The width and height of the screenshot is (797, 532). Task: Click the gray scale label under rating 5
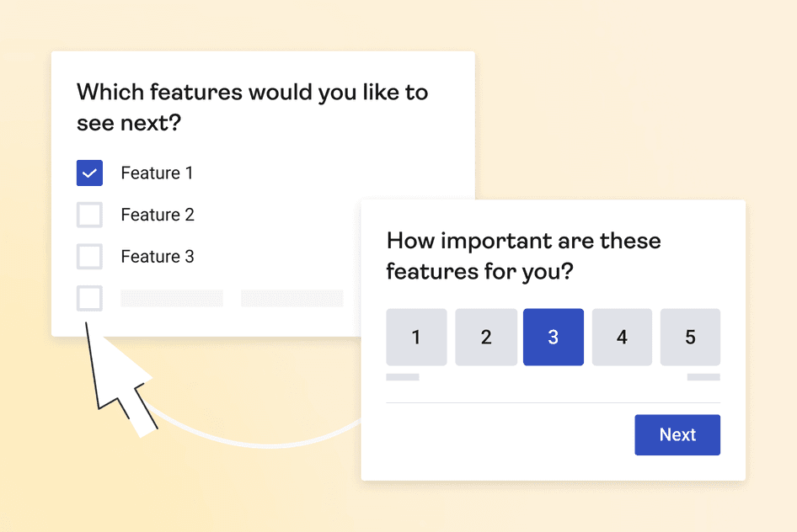coord(703,377)
